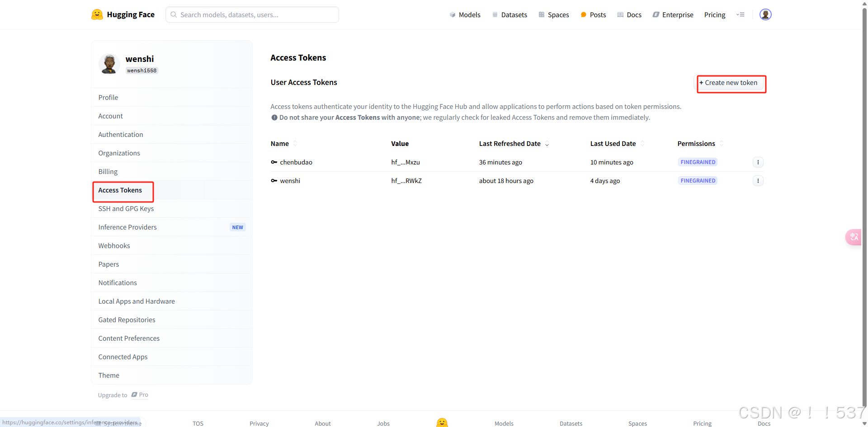Open Spaces link in footer
Image resolution: width=868 pixels, height=427 pixels.
pos(637,423)
